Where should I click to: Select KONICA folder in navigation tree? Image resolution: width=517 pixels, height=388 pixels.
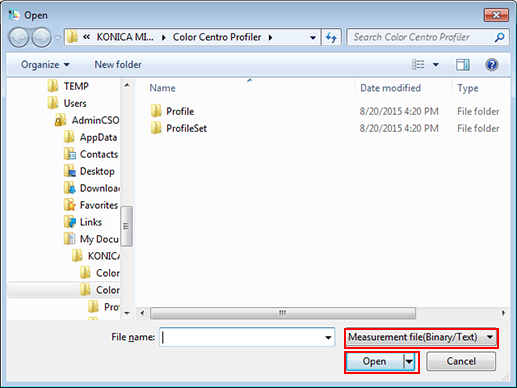pyautogui.click(x=96, y=256)
